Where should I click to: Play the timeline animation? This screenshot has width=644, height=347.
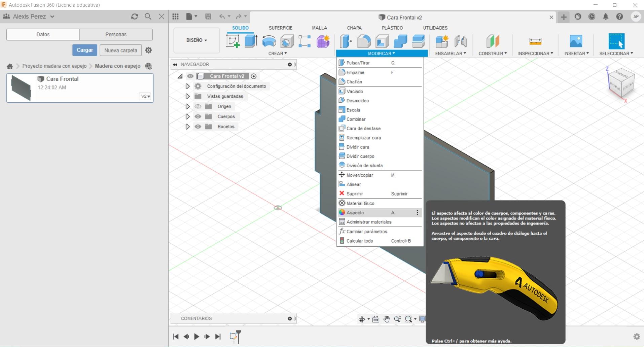point(197,337)
